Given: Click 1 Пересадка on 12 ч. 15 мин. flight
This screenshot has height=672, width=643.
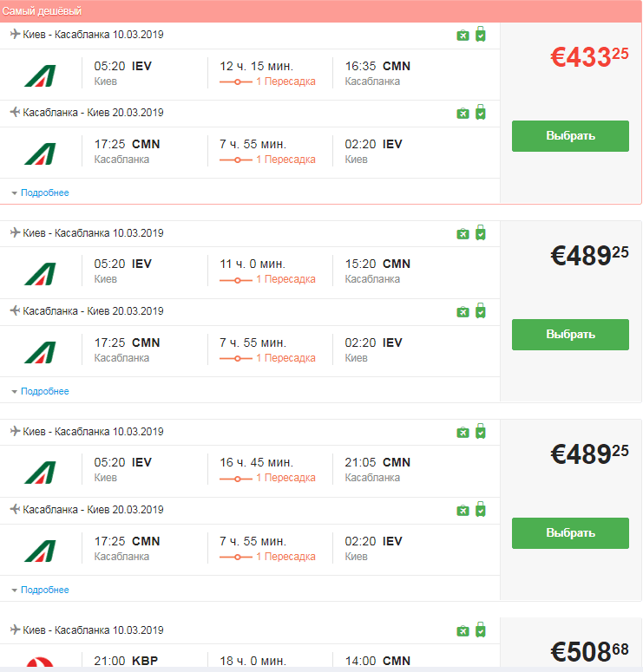Looking at the screenshot, I should 285,82.
